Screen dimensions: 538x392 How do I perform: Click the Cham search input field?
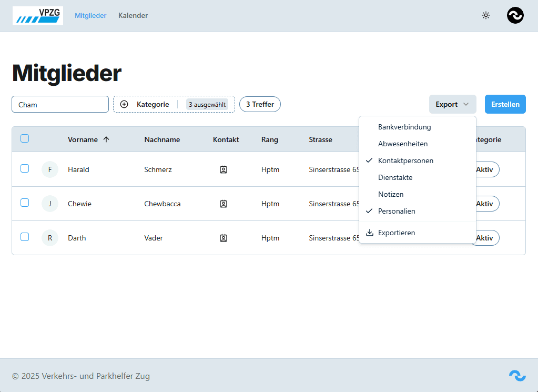coord(60,104)
